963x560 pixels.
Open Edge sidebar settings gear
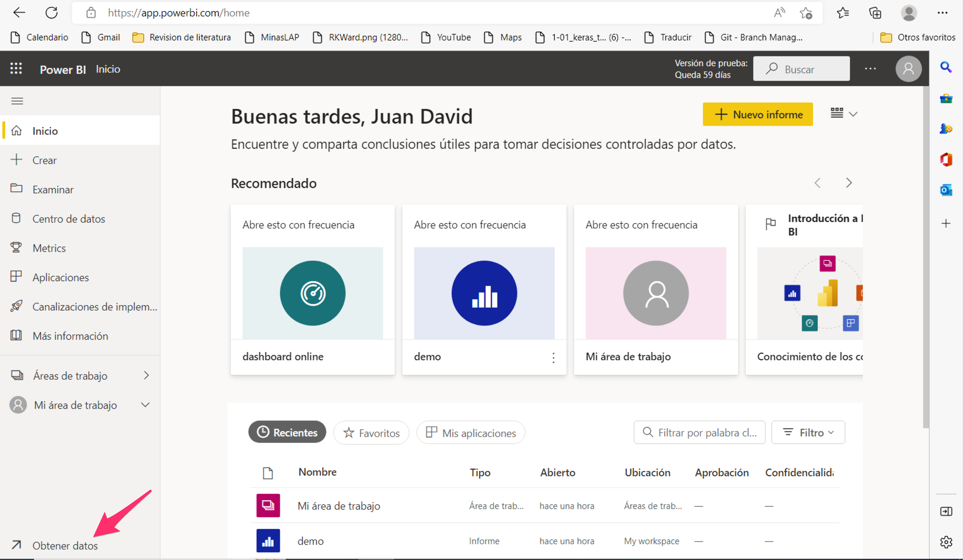pos(946,542)
